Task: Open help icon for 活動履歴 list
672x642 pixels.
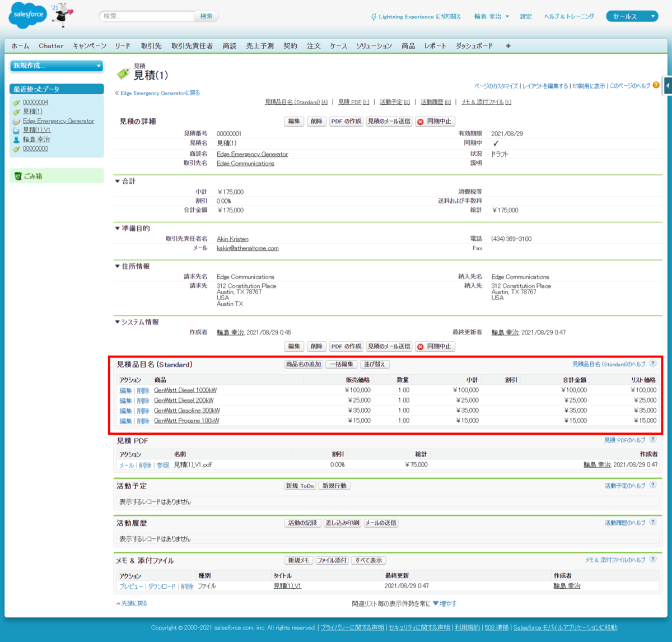Action: click(x=652, y=522)
